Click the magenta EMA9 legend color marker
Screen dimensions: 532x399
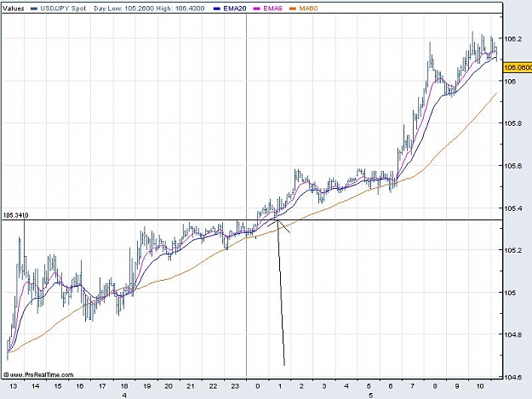[257, 9]
